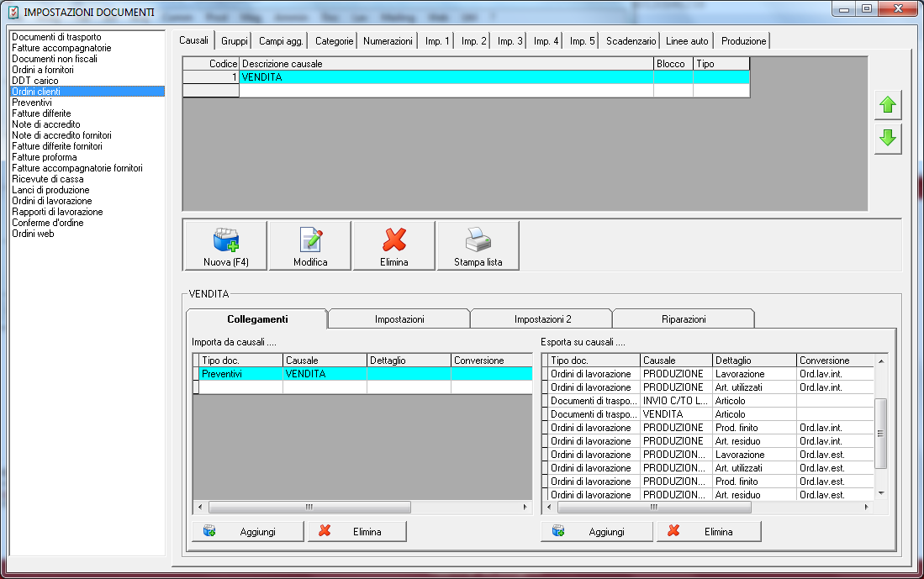This screenshot has height=579, width=924.
Task: Click the right scroll arrow of import table
Action: click(x=525, y=507)
